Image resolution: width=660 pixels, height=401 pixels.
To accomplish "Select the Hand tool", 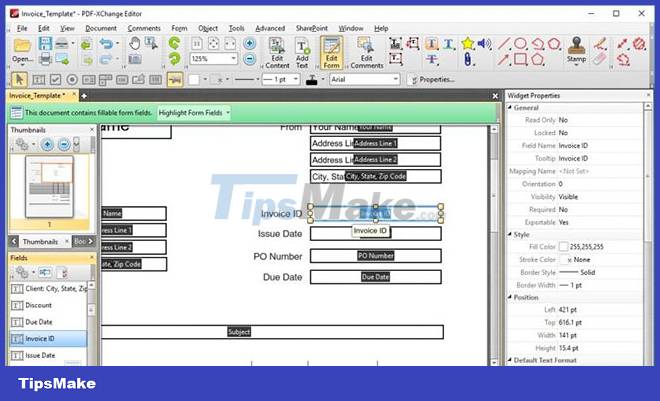I will [135, 43].
